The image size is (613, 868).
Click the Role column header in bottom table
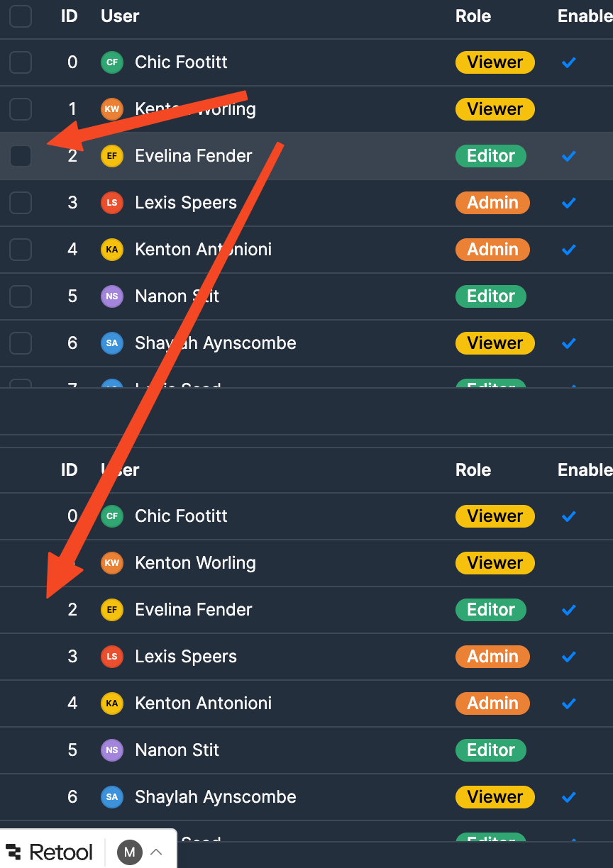473,470
